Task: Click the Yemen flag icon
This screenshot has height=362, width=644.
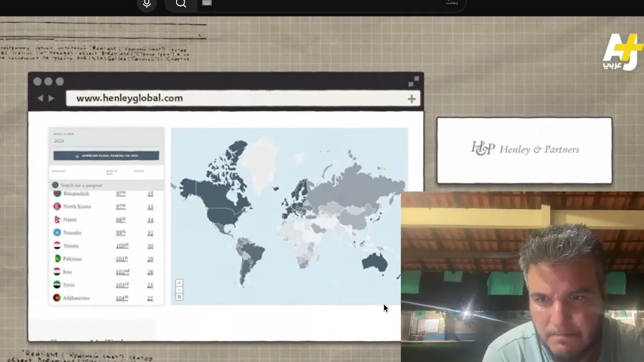Action: (57, 246)
